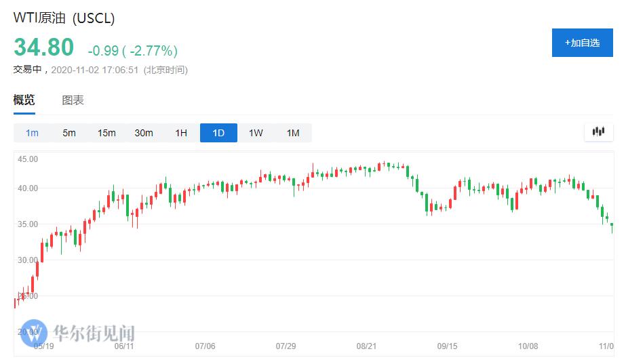This screenshot has width=626, height=364.
Task: Click the 09/15 date on timeline
Action: click(448, 346)
